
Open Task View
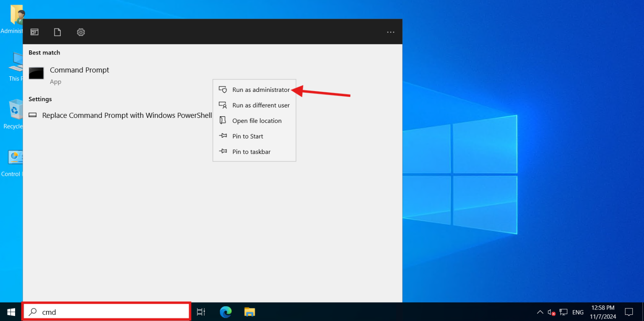coord(201,312)
